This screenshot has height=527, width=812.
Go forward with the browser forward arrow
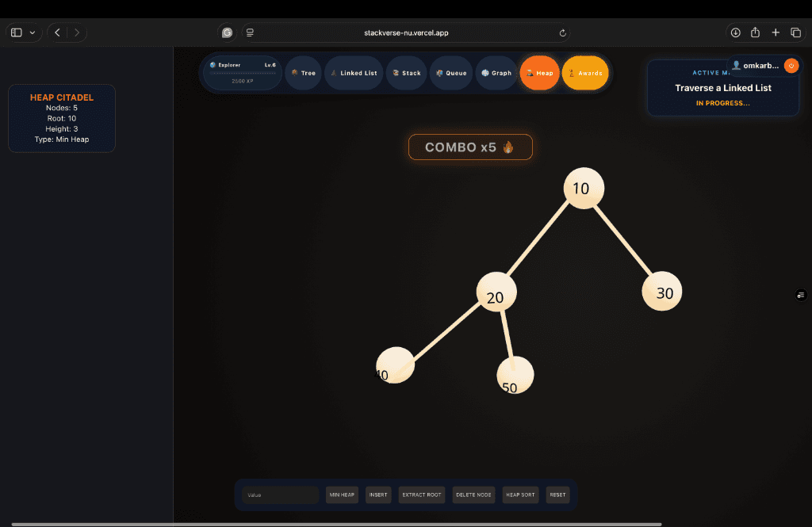click(x=77, y=32)
